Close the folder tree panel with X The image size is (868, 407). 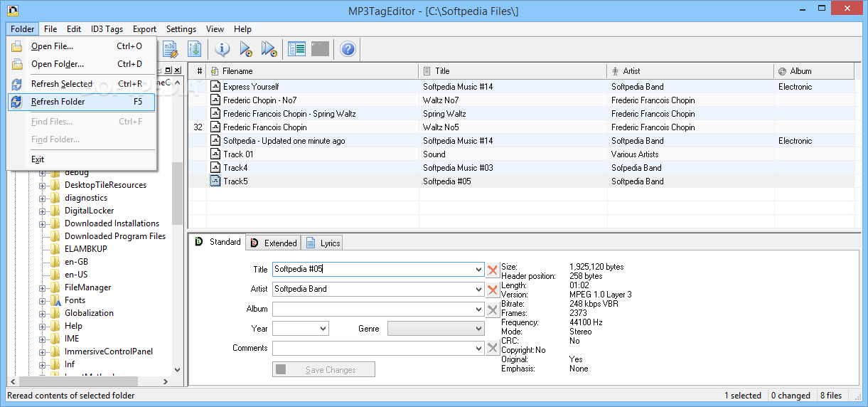pos(178,70)
